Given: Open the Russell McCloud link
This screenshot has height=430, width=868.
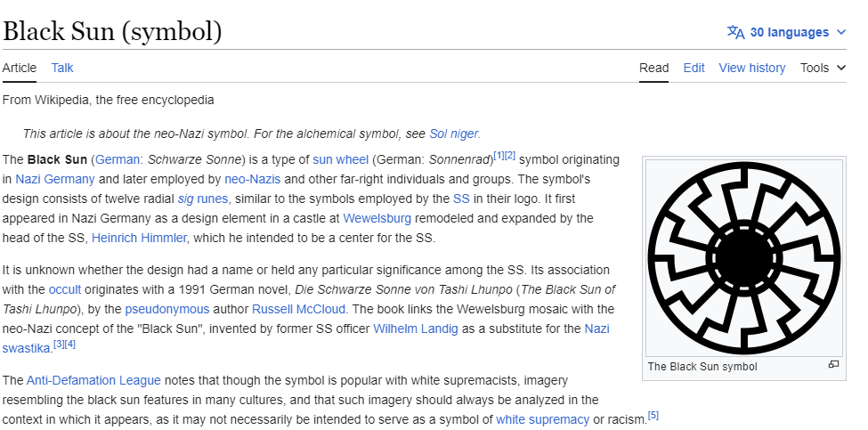Looking at the screenshot, I should 298,309.
